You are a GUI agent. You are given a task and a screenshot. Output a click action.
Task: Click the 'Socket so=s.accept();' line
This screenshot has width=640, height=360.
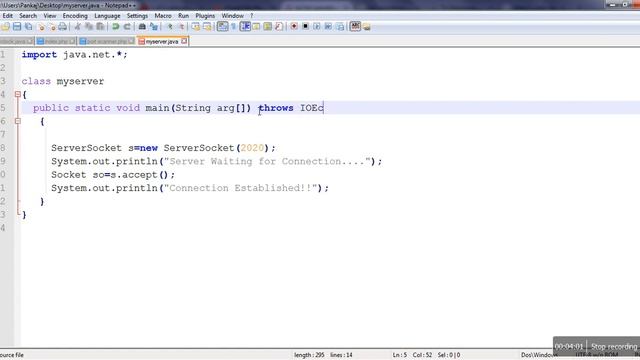[x=113, y=175]
